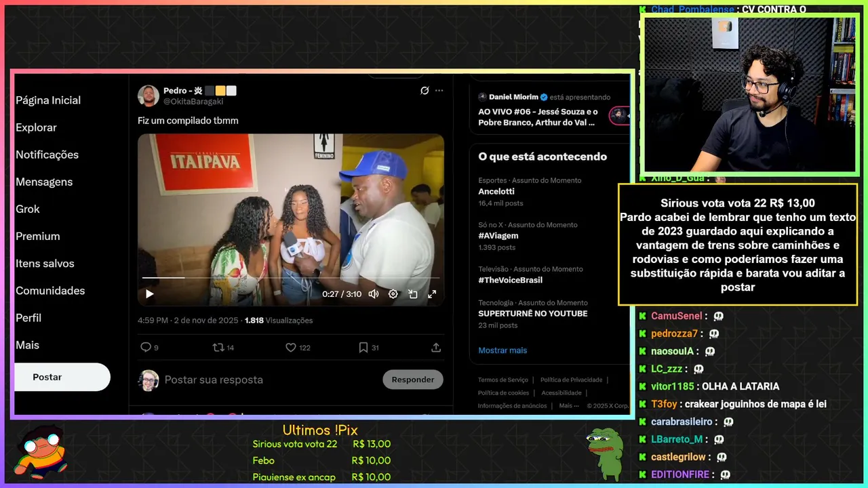
Task: Open Termos de Serviço link
Action: coord(503,380)
